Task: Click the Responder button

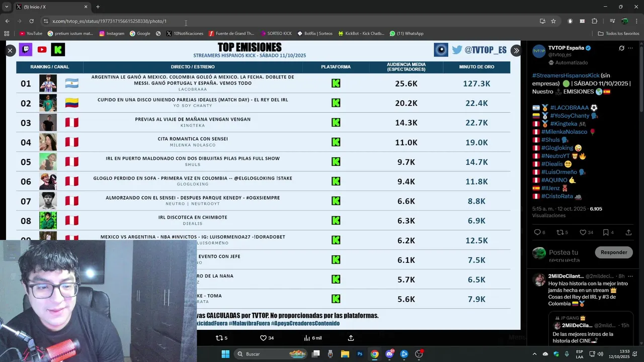Action: [614, 252]
